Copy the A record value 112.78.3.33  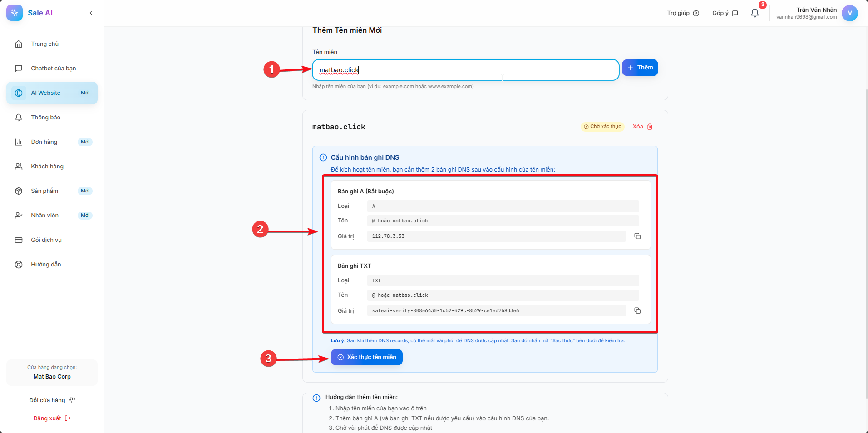tap(637, 236)
